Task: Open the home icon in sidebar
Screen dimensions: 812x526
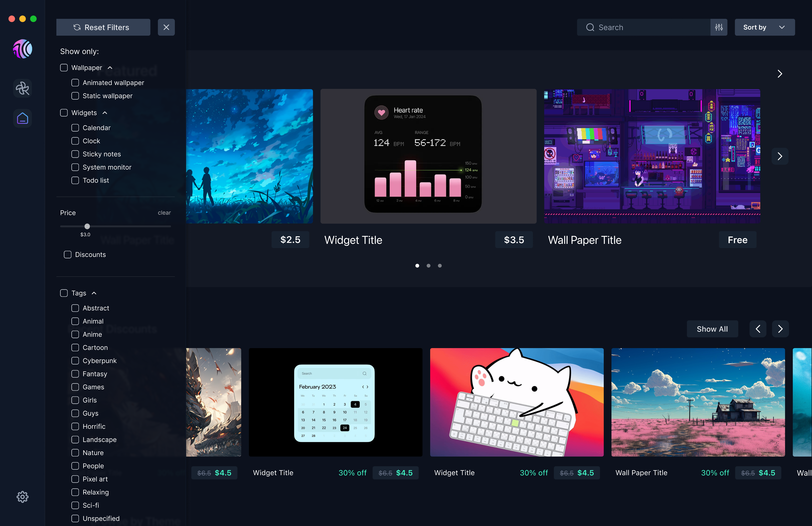Action: [x=23, y=118]
